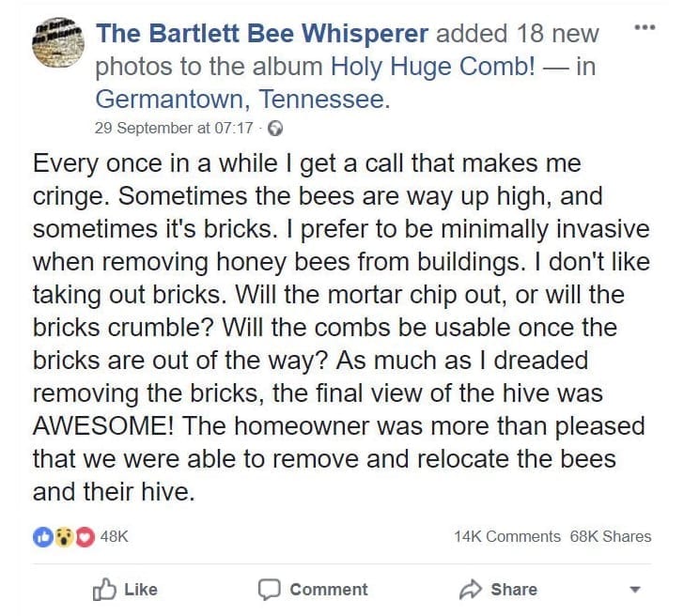Open the 14K Comments list
The height and width of the screenshot is (616, 684).
pyautogui.click(x=506, y=536)
